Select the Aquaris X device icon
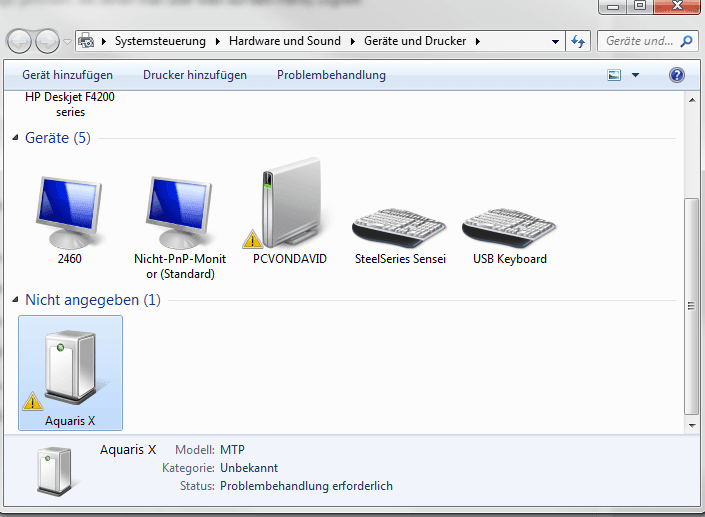The image size is (705, 517). tap(72, 367)
